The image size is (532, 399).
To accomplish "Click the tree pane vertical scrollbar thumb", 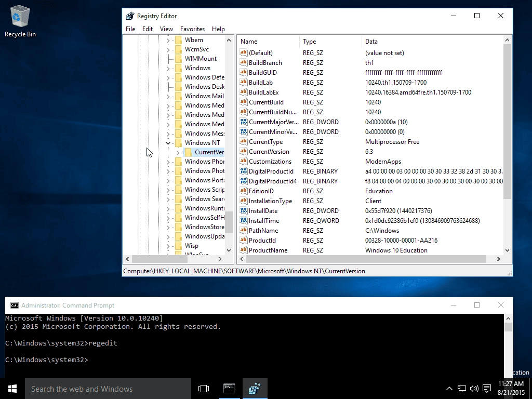I will pyautogui.click(x=229, y=222).
